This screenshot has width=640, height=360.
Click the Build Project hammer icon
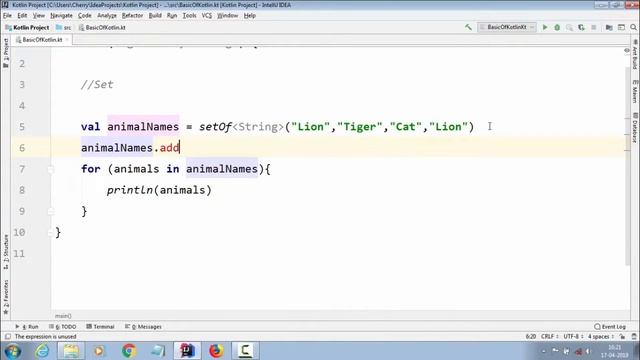pos(468,27)
